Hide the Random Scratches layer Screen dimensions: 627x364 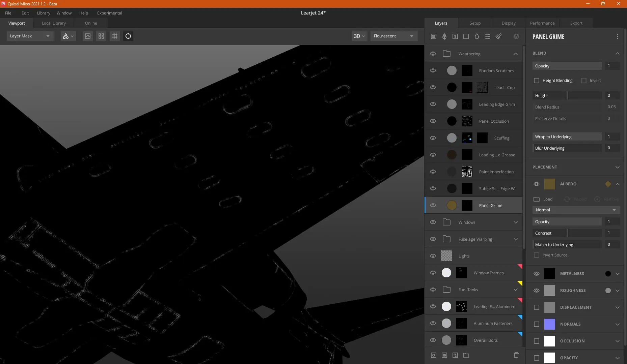[433, 70]
